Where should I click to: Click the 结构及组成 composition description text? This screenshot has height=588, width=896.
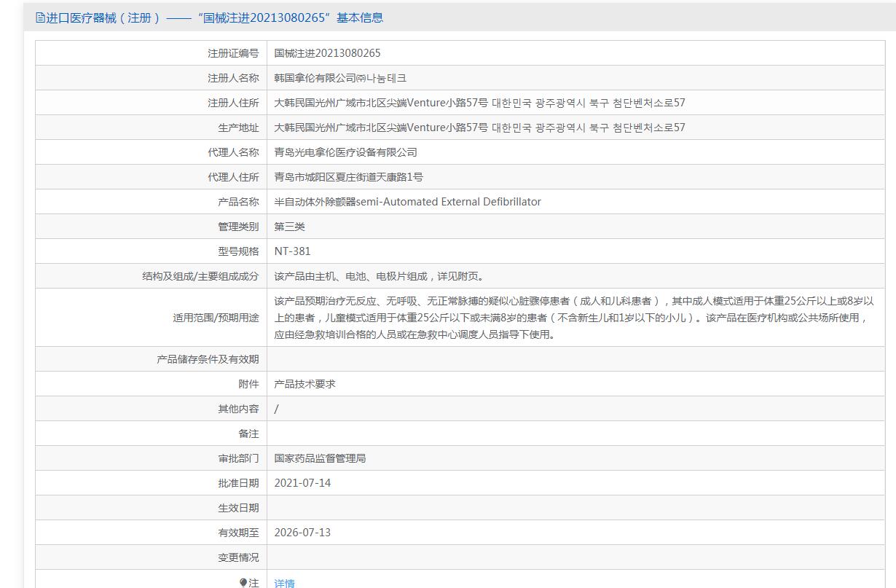[x=379, y=276]
